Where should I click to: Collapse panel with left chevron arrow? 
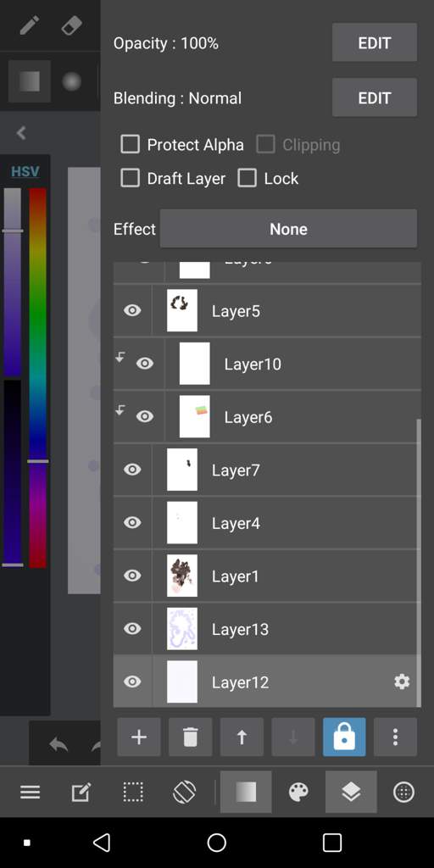pyautogui.click(x=21, y=133)
